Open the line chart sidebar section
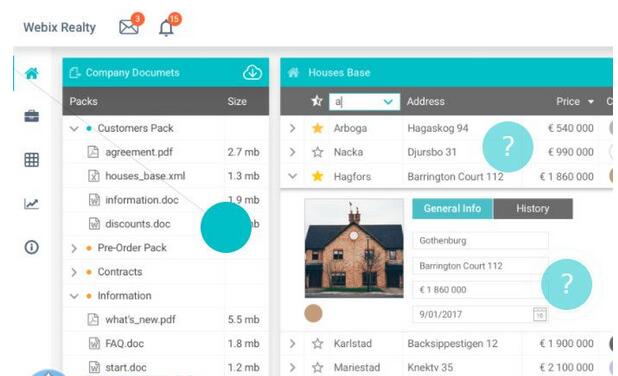 32,204
